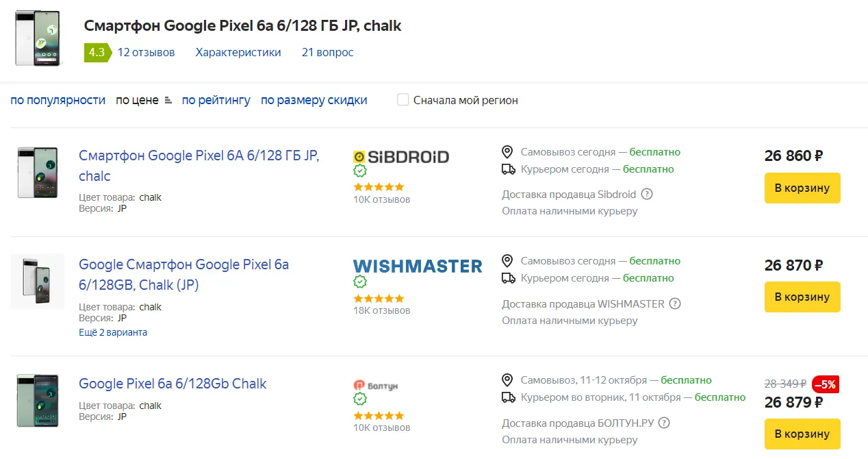Open the 'Характеристики' section
The height and width of the screenshot is (459, 868).
238,52
